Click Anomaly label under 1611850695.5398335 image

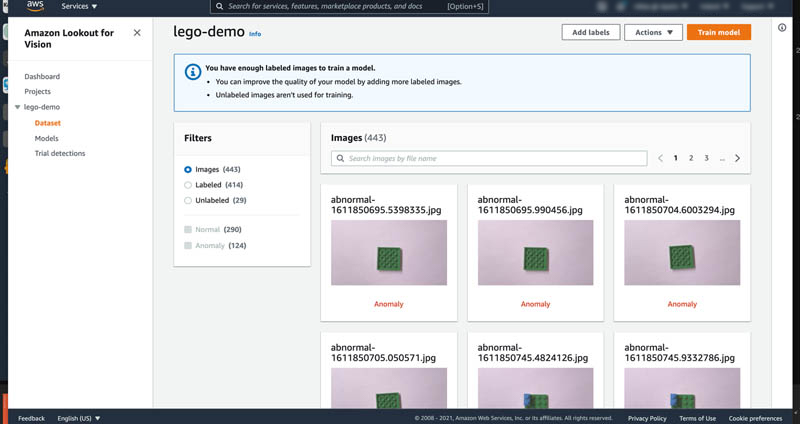point(389,304)
